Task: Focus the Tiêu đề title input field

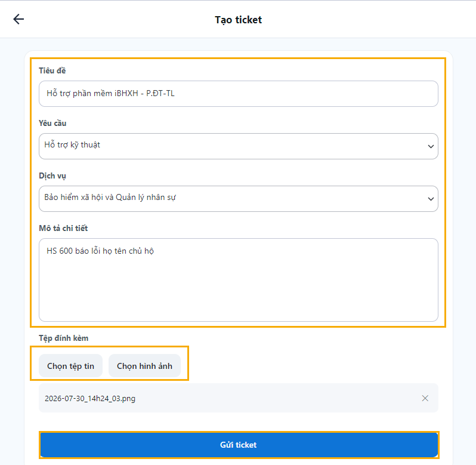Action: click(239, 94)
